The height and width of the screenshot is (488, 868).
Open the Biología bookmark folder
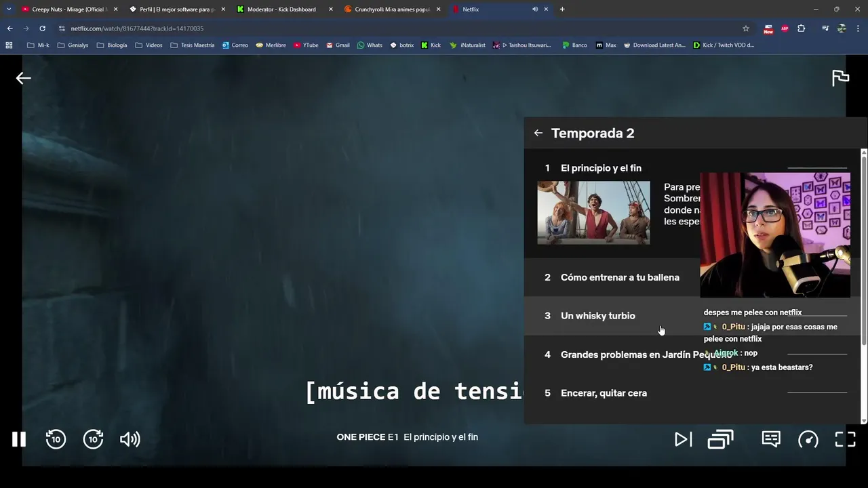(x=112, y=45)
